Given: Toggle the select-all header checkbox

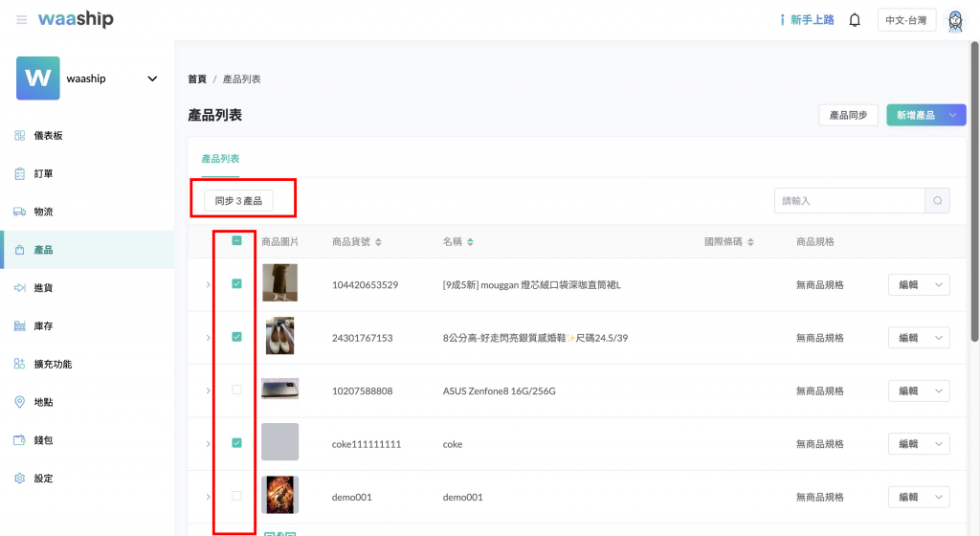Looking at the screenshot, I should click(x=236, y=241).
